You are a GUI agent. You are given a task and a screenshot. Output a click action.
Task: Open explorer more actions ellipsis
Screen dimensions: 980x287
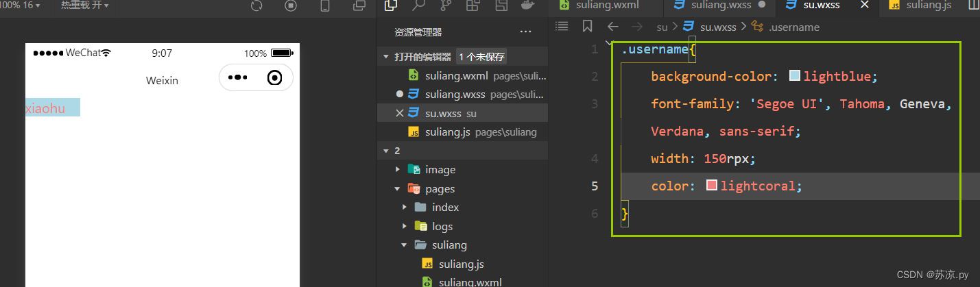tap(525, 32)
